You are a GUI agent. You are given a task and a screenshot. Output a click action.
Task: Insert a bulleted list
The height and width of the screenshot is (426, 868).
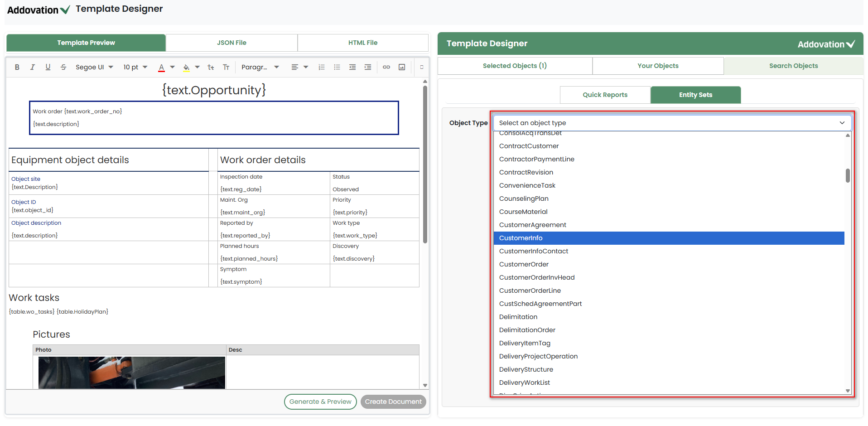click(337, 67)
